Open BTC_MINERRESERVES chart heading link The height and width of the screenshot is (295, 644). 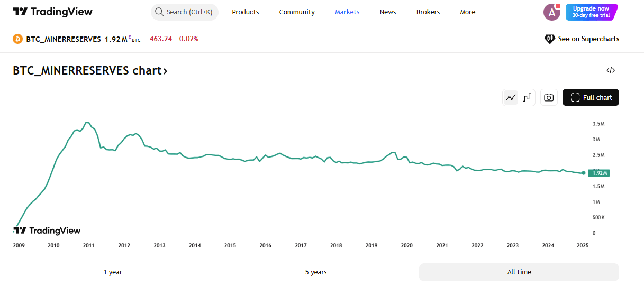click(90, 70)
